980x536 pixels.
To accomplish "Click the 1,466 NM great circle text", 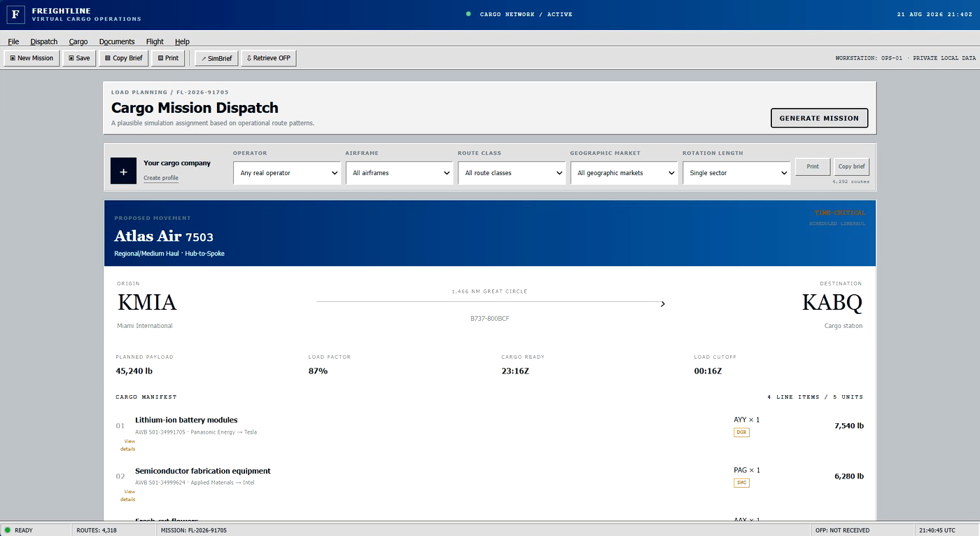I will [x=490, y=291].
